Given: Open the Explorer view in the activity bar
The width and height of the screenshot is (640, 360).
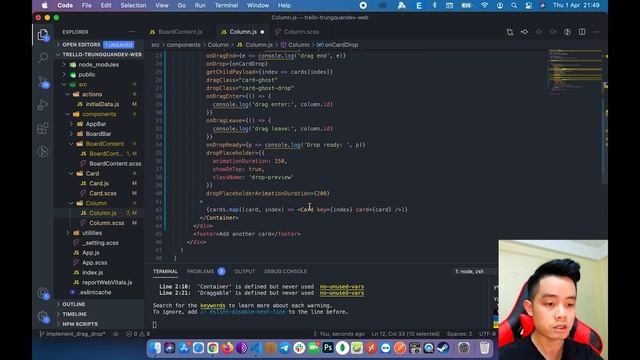Looking at the screenshot, I should 42,35.
